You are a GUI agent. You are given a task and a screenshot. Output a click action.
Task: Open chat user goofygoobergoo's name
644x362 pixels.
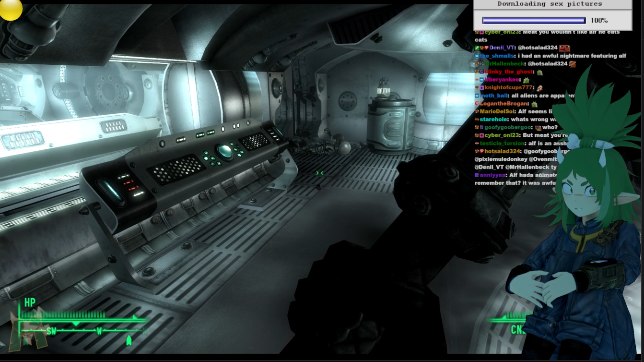[508, 128]
